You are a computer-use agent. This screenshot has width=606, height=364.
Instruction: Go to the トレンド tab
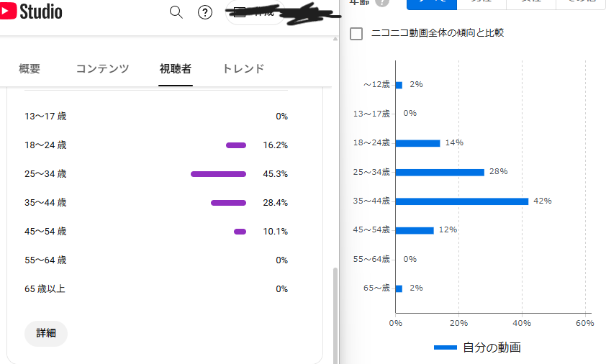(x=243, y=69)
